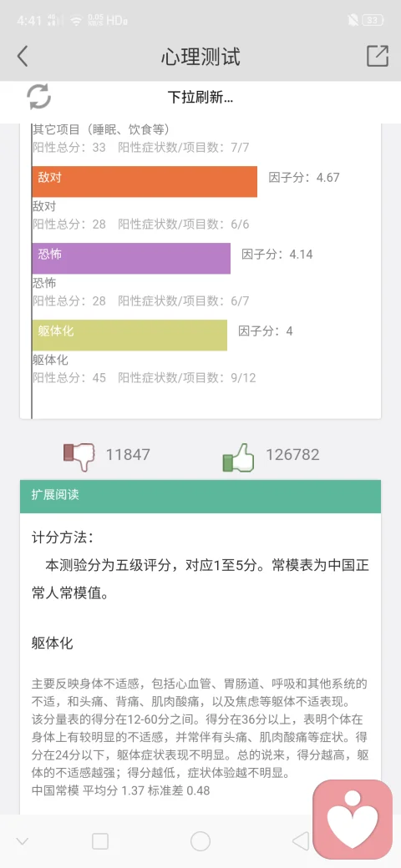
Task: Tap the 下拉刷新 text label
Action: pos(200,98)
